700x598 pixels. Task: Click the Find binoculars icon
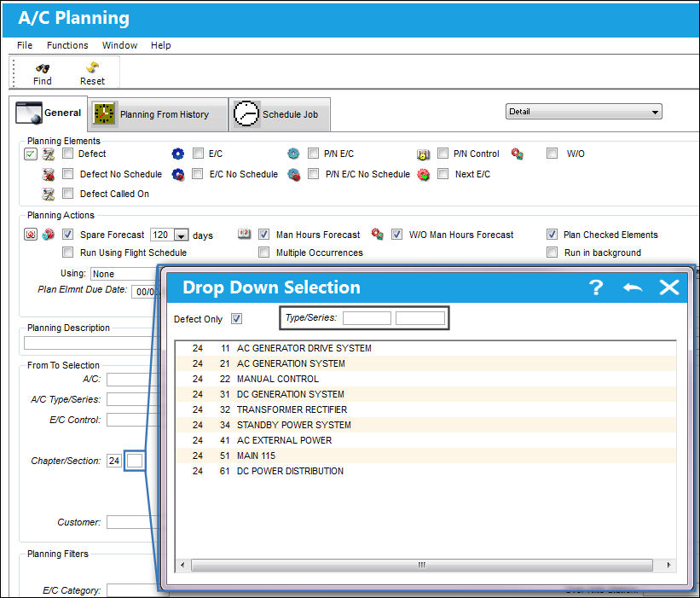click(43, 68)
